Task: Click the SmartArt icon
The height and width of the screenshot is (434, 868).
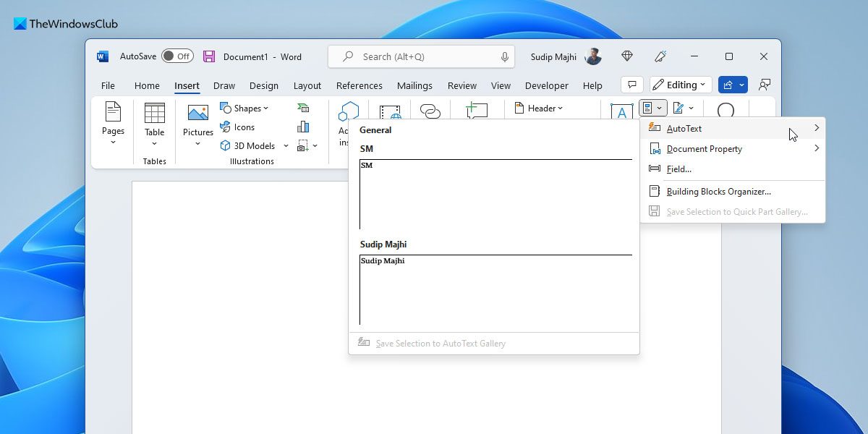Action: coord(303,108)
